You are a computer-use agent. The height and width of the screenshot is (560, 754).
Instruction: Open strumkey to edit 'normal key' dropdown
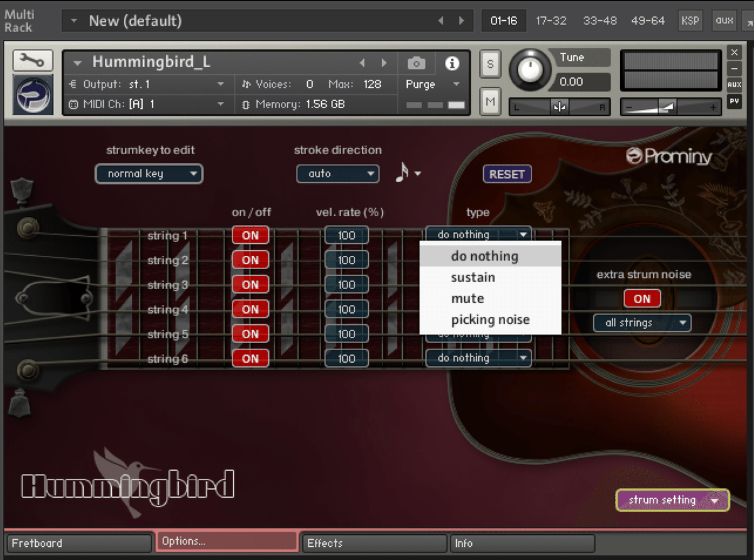(x=149, y=174)
